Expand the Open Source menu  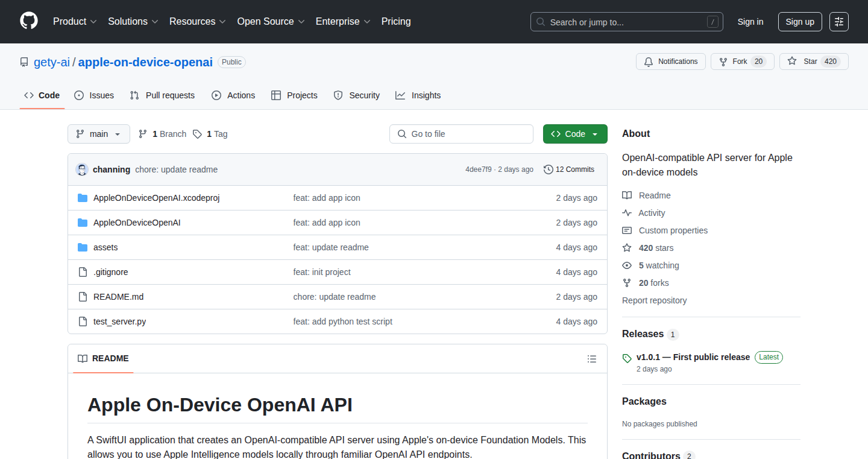[271, 21]
